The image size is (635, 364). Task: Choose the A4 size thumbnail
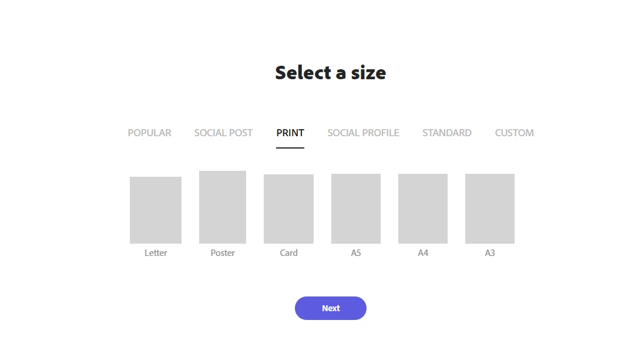coord(423,208)
